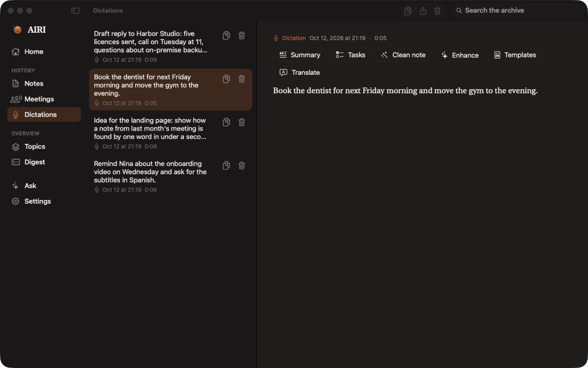Extract Tasks from the dictation
The width and height of the screenshot is (588, 368).
pos(350,55)
